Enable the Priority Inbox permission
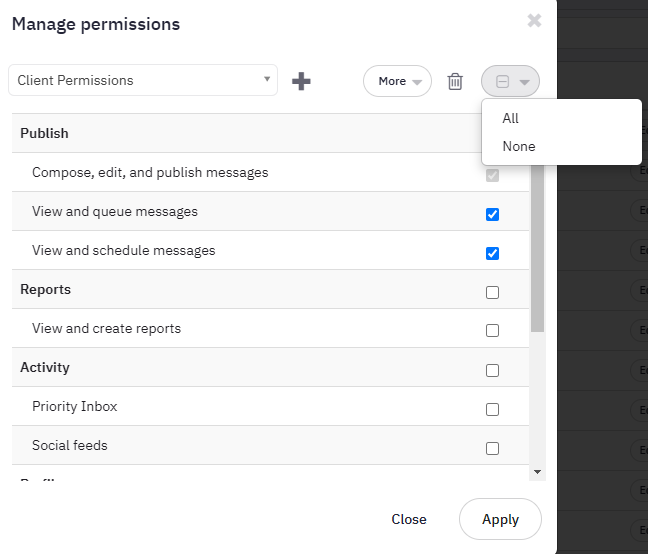648x554 pixels. point(492,409)
